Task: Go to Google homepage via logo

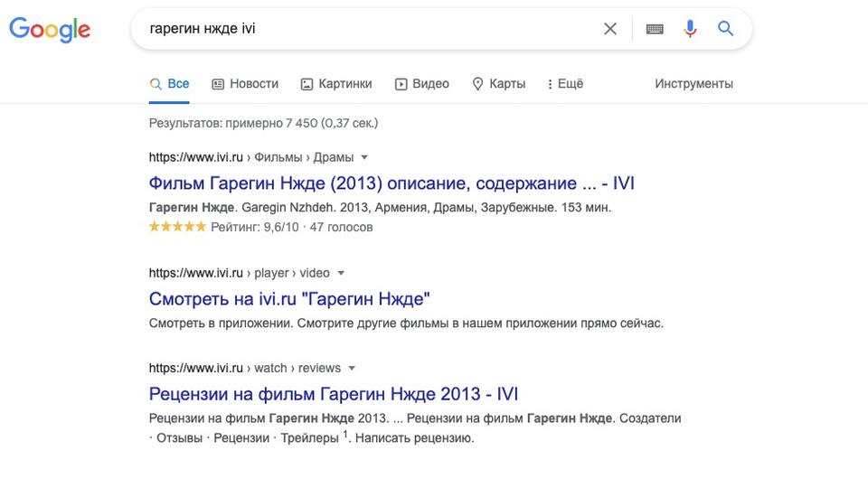Action: click(50, 29)
